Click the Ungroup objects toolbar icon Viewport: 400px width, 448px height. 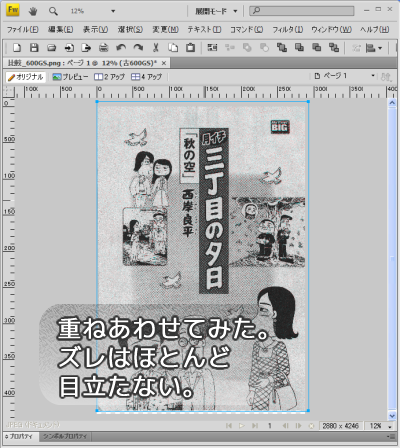230,48
